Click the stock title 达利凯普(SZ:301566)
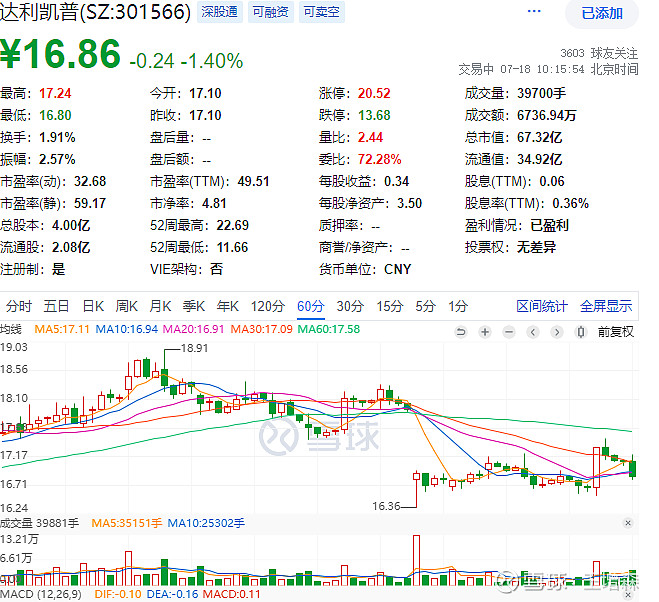 [x=95, y=12]
